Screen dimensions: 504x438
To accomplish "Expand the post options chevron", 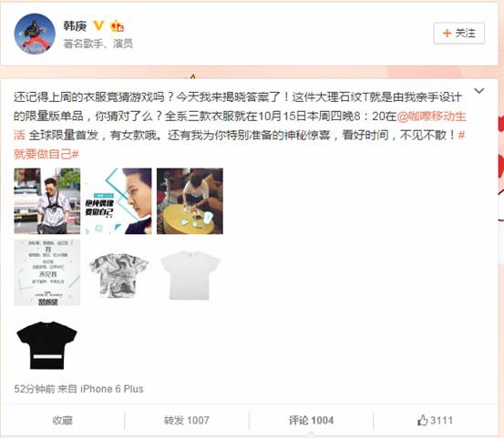I will click(478, 91).
